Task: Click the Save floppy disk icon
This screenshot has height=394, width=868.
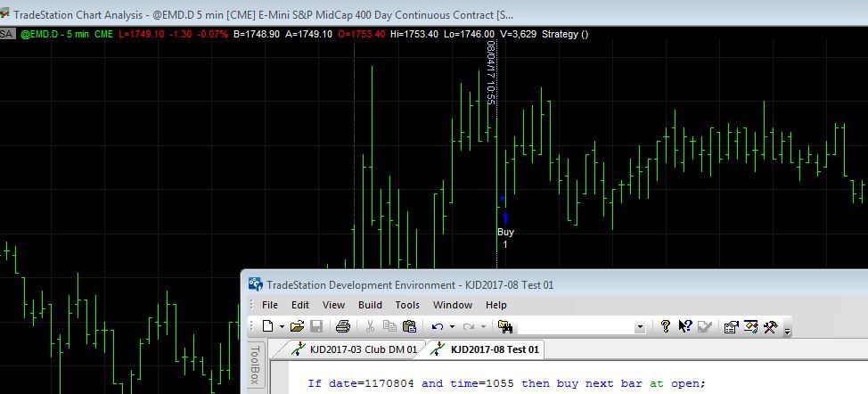Action: [316, 326]
